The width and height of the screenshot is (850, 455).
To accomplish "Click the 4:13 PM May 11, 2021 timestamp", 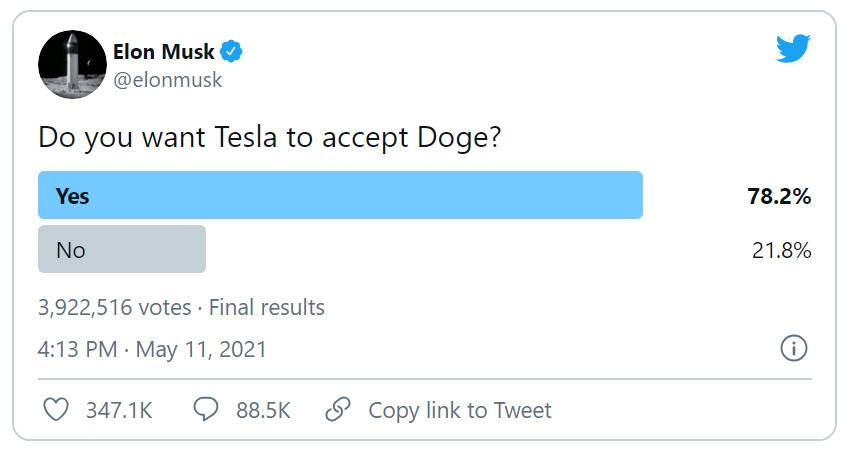I will [152, 350].
